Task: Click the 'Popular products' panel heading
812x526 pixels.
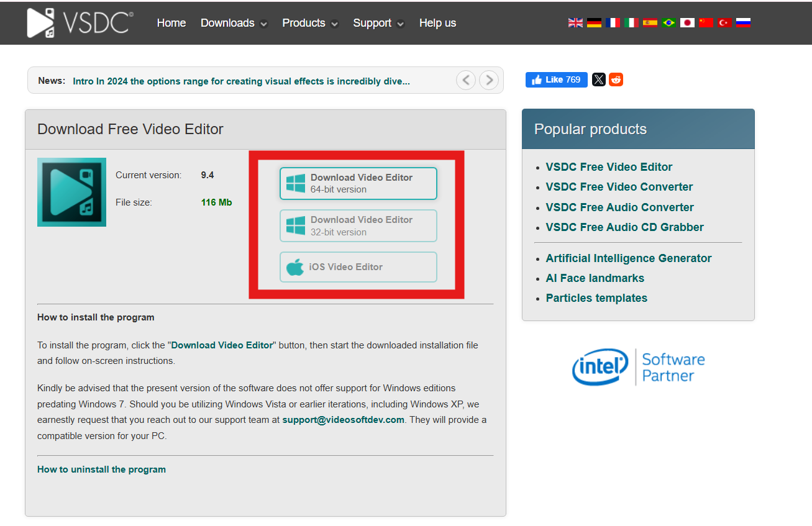Action: [590, 129]
